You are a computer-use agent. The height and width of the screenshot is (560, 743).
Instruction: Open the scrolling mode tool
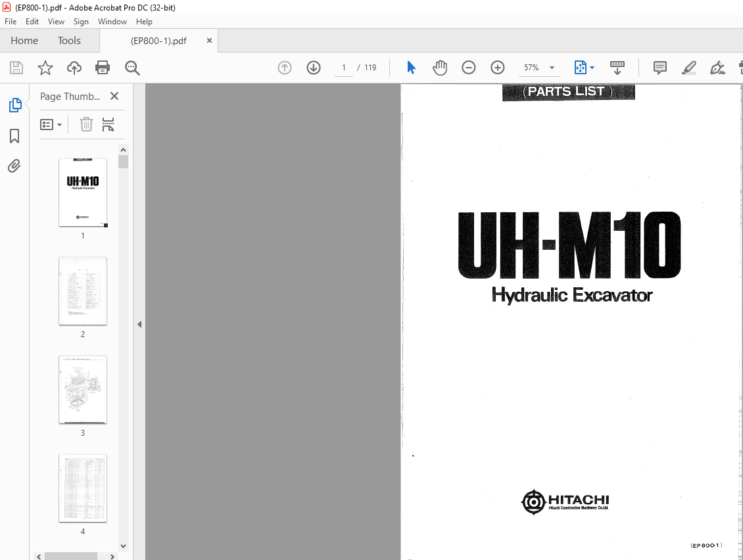[x=617, y=68]
